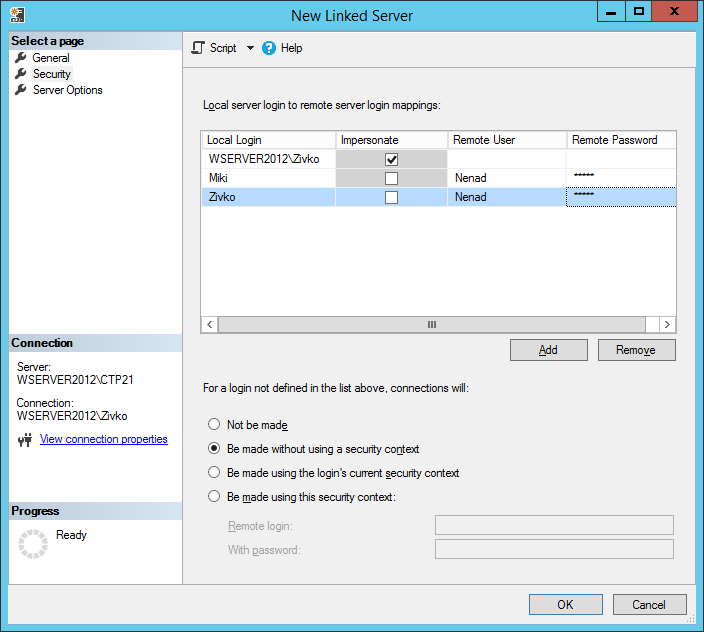704x632 pixels.
Task: Click the Remove button
Action: coord(637,350)
